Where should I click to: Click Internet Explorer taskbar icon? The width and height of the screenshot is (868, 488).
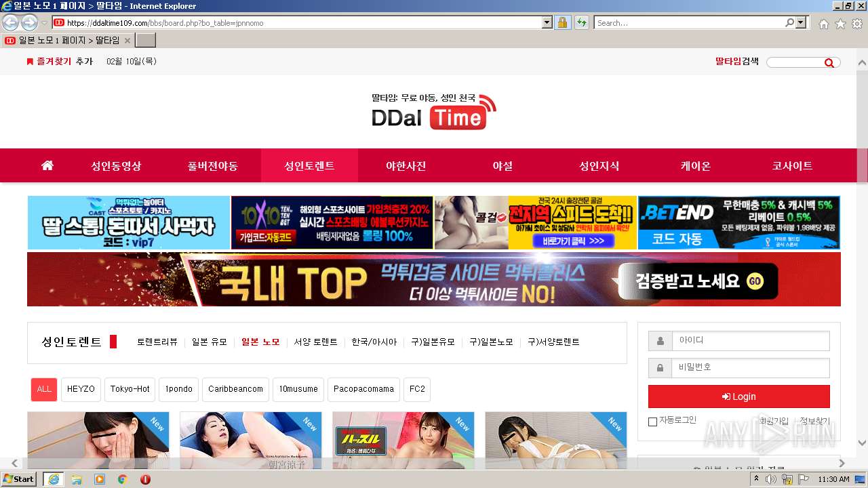[53, 479]
